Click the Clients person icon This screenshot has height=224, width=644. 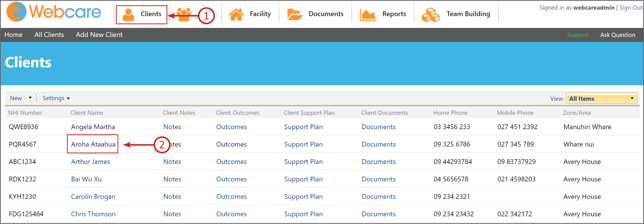[128, 15]
